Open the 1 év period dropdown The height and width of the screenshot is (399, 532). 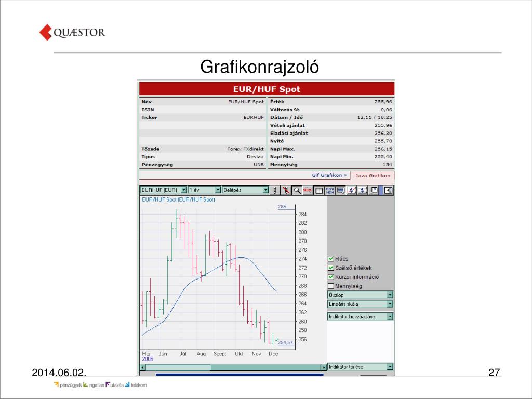tap(205, 190)
